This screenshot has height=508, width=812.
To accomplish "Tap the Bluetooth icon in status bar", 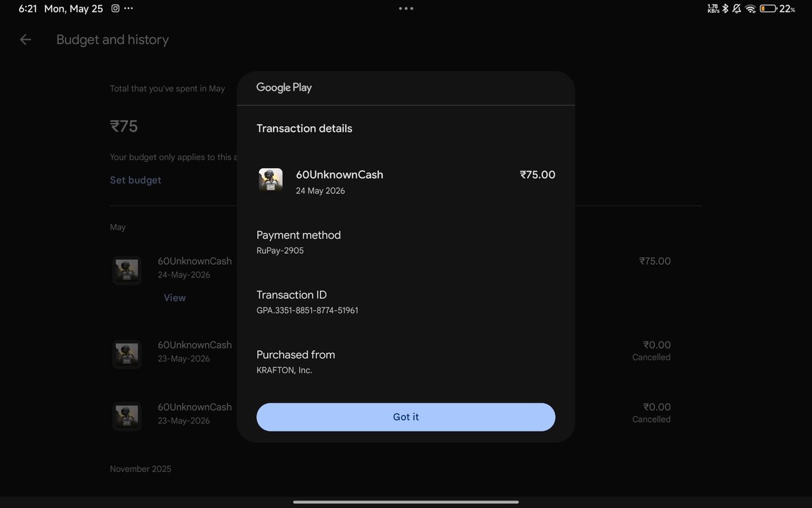I will coord(725,9).
